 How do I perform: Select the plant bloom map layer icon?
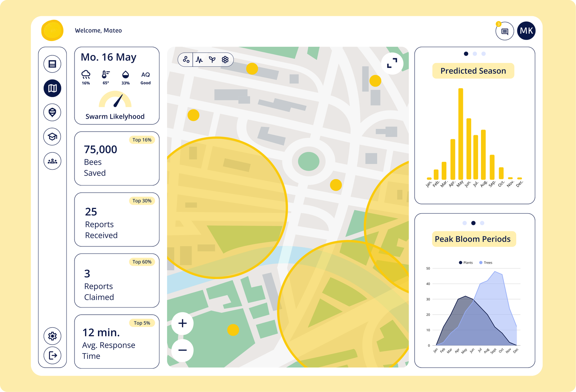tap(212, 59)
